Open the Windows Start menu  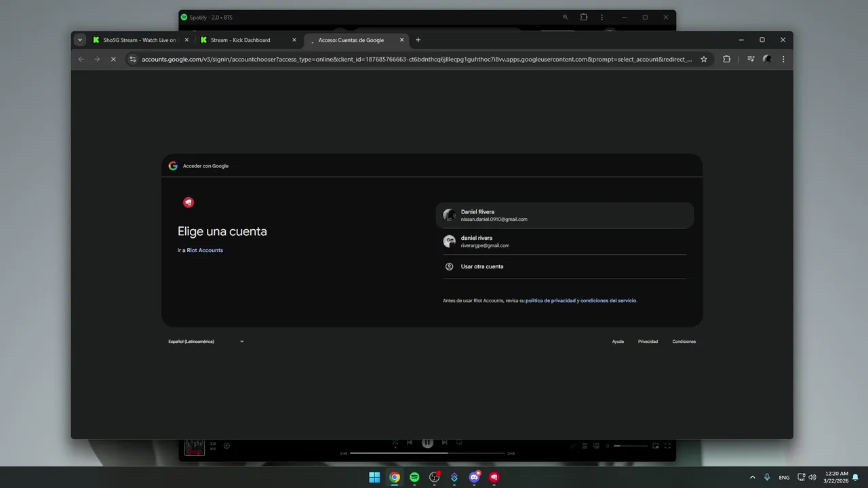pos(374,477)
